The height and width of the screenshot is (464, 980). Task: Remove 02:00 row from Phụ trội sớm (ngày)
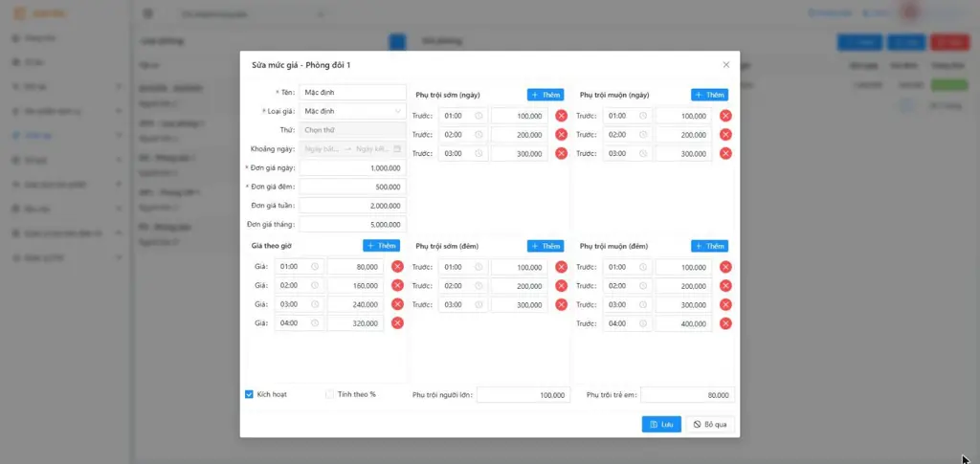[x=561, y=134]
